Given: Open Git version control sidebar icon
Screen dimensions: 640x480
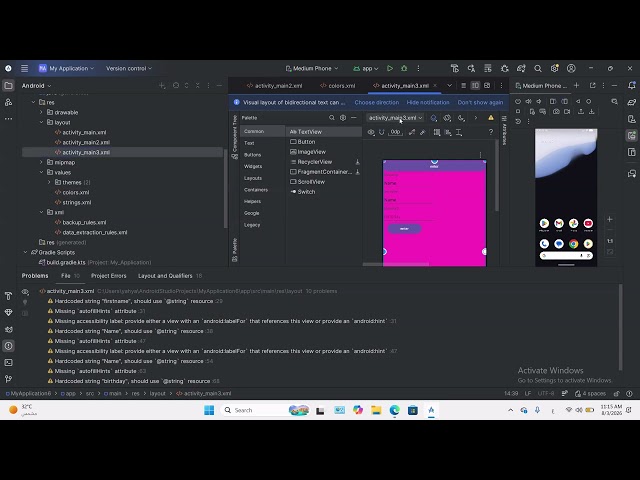Looking at the screenshot, I should (x=8, y=379).
